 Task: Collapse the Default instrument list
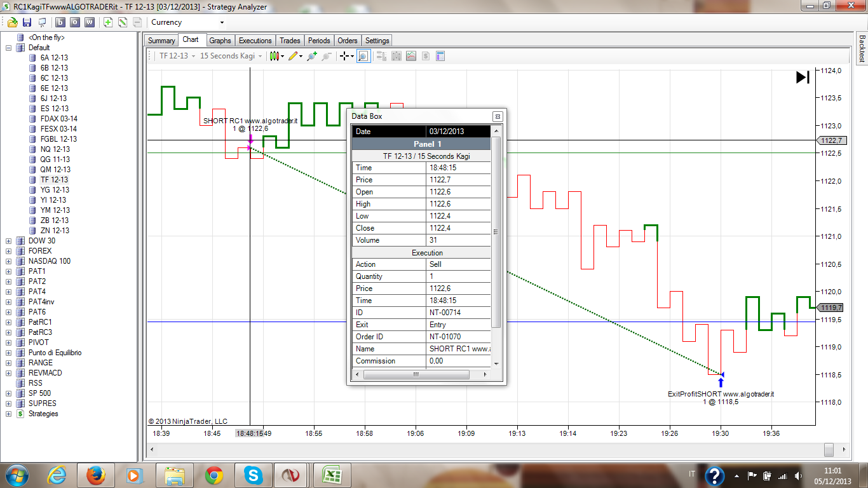point(9,48)
